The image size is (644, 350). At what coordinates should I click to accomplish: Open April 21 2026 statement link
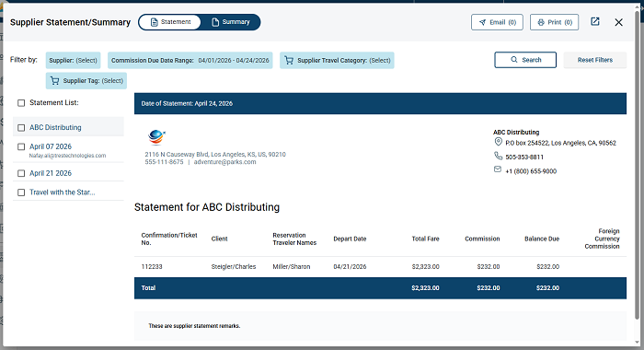click(51, 173)
